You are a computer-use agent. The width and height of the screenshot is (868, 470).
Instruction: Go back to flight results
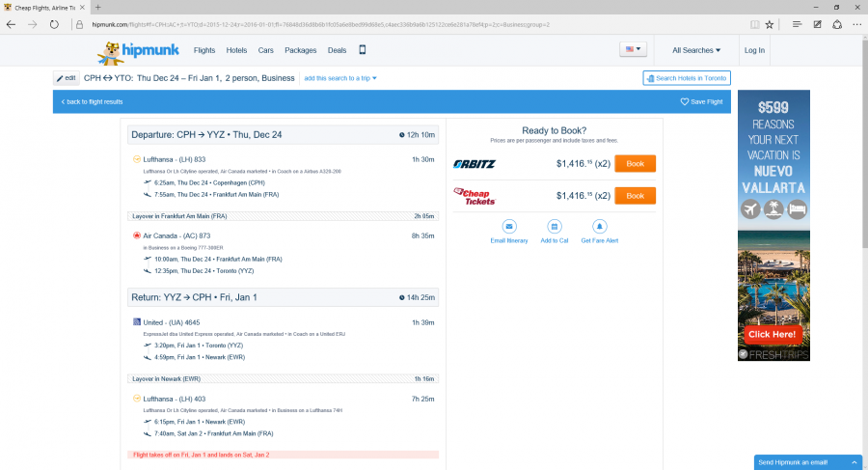pyautogui.click(x=92, y=102)
